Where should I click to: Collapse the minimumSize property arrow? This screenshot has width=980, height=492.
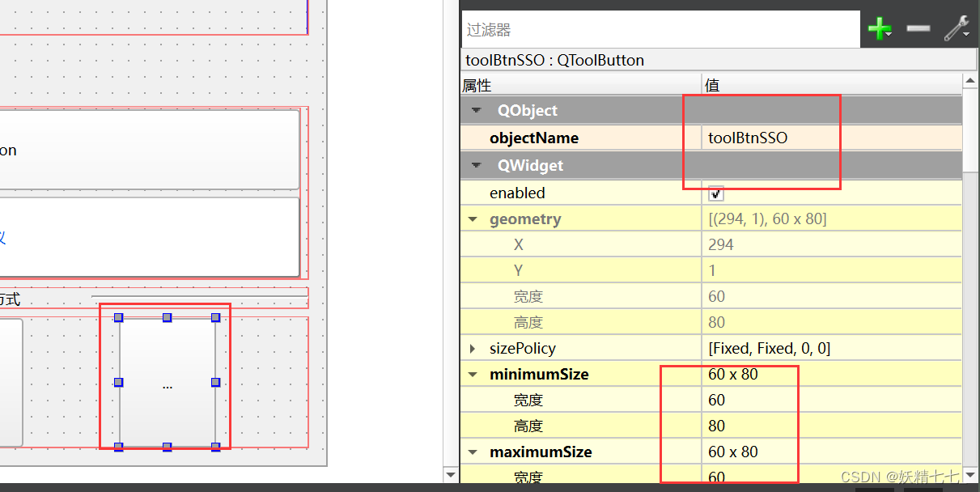pyautogui.click(x=473, y=375)
